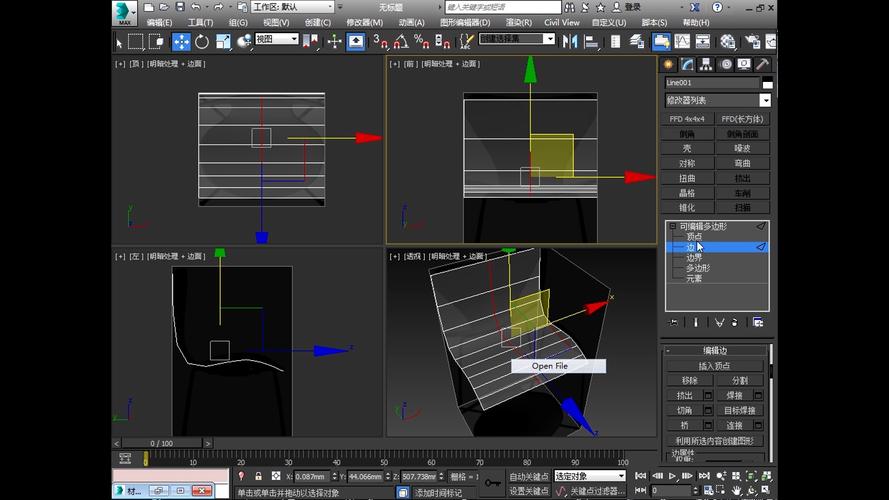Open the Schematic View icon
Viewport: 889px width, 500px height.
pos(703,42)
